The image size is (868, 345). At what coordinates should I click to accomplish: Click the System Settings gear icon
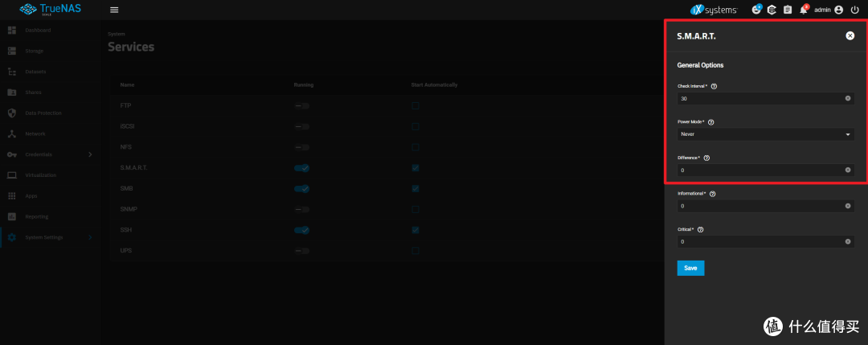point(11,237)
